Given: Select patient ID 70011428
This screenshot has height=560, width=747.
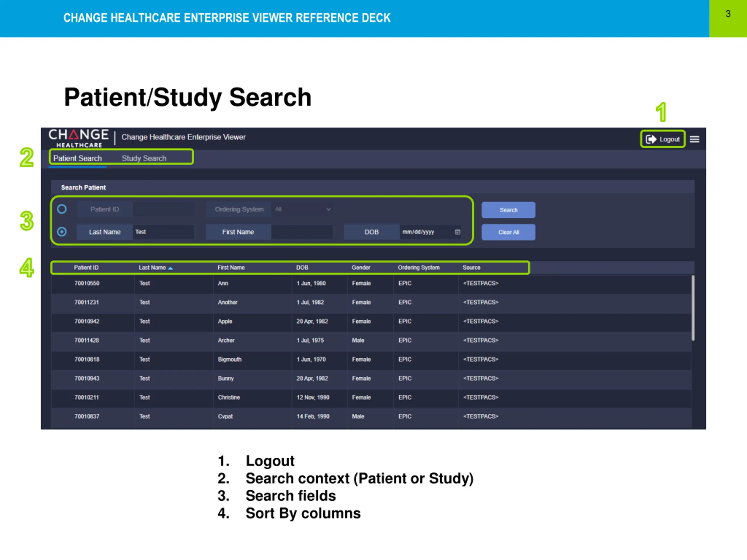Looking at the screenshot, I should 87,340.
